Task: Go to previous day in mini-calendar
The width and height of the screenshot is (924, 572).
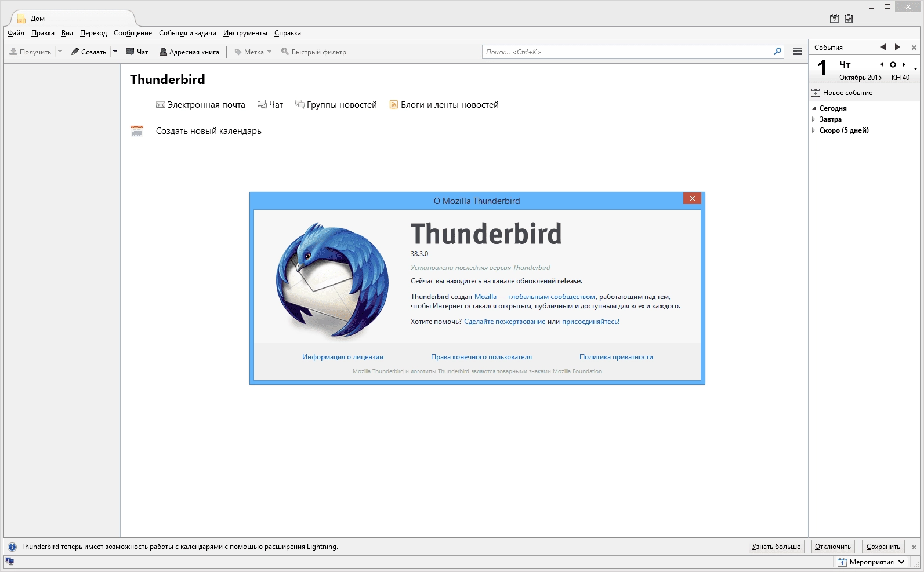Action: point(882,64)
